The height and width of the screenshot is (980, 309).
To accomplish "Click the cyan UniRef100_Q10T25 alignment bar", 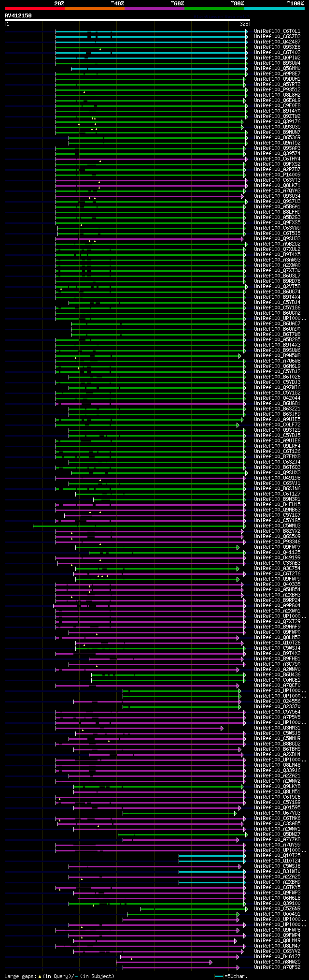I will tap(212, 856).
